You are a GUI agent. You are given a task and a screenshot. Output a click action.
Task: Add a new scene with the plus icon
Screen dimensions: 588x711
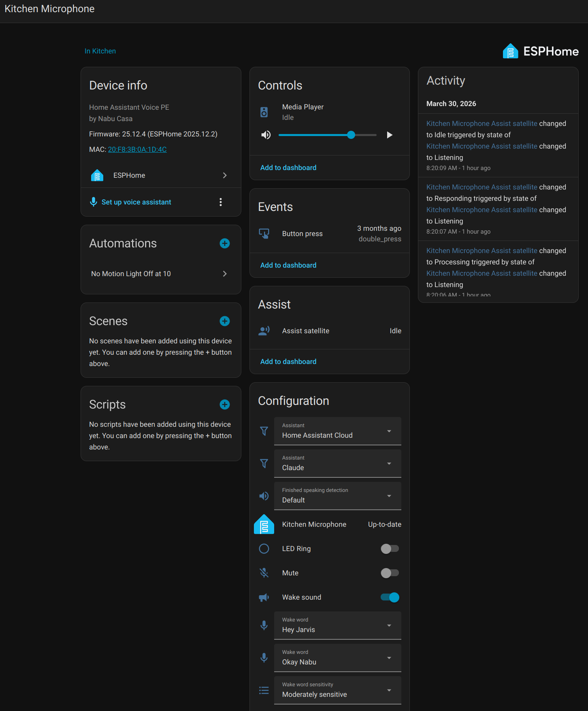[x=225, y=321]
